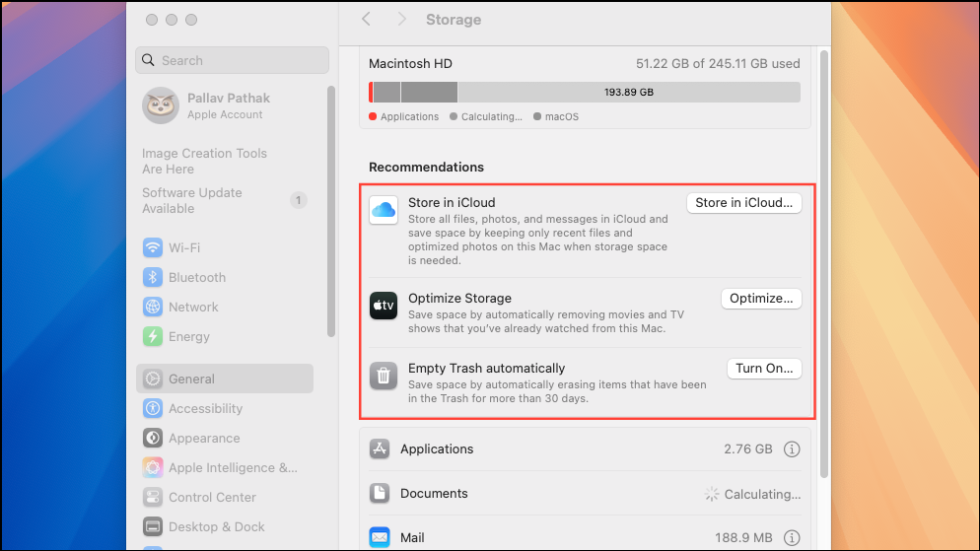Click the Calculating... legend label
The height and width of the screenshot is (551, 980).
pyautogui.click(x=491, y=117)
